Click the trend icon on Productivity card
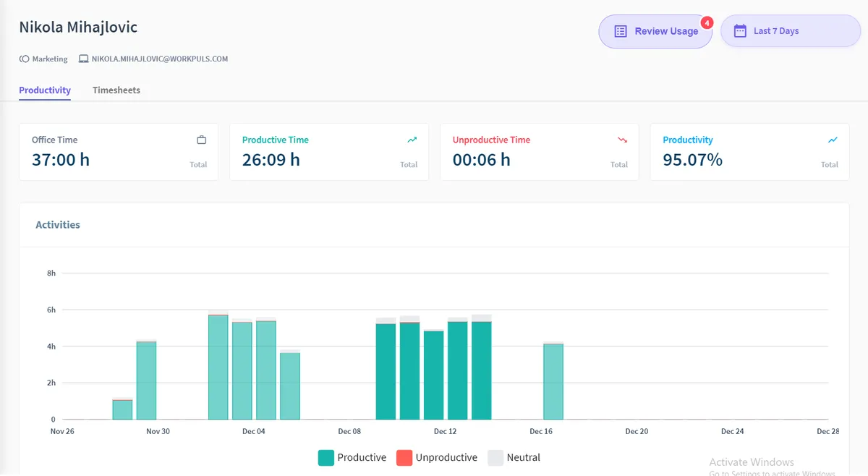 (833, 140)
